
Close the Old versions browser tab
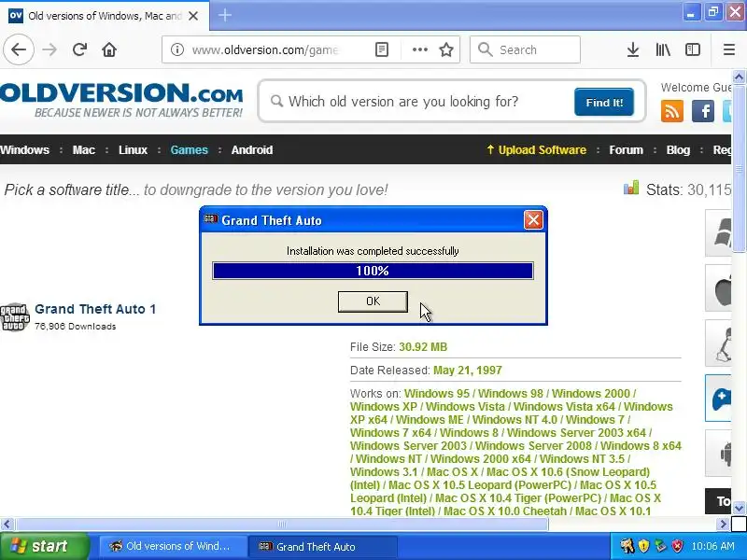click(x=193, y=16)
